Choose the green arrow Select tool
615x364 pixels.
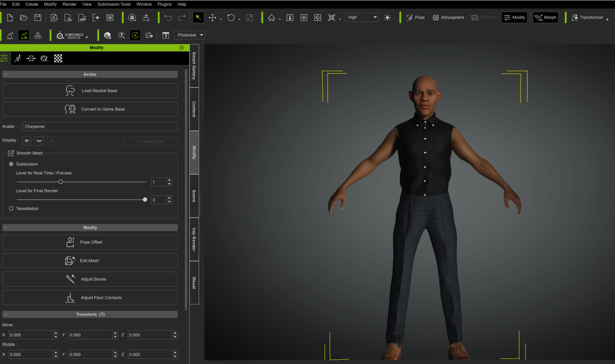(198, 18)
